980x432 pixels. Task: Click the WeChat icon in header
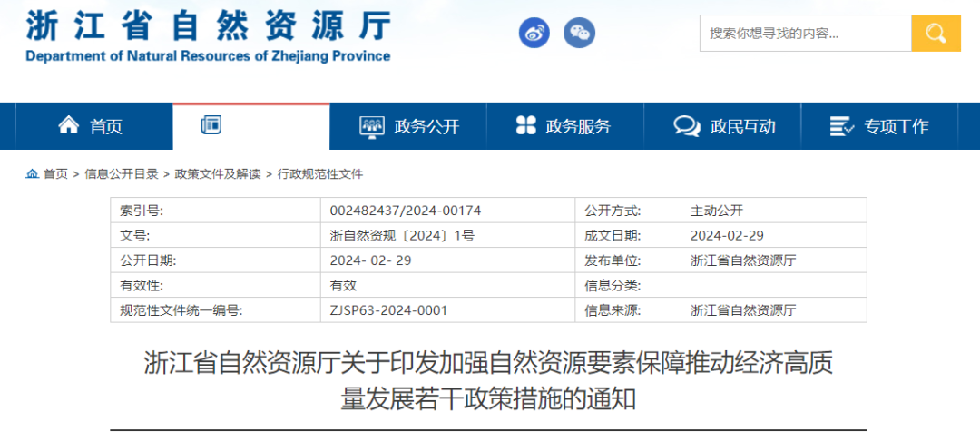[x=579, y=34]
